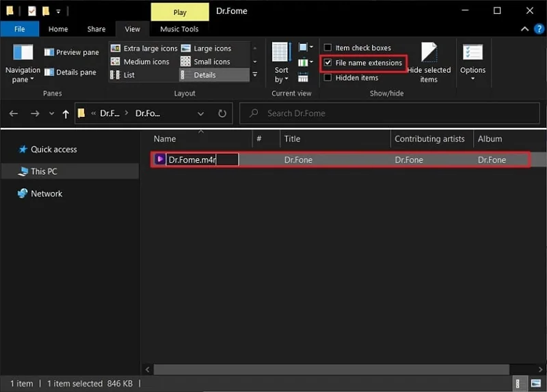Open the Music Tools tab
The width and height of the screenshot is (547, 392).
coord(179,29)
